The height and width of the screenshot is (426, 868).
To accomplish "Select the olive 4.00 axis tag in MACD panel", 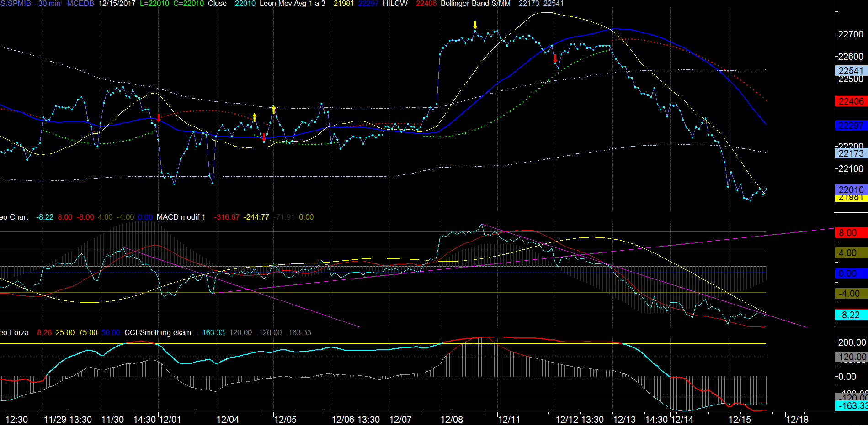I will (x=851, y=253).
